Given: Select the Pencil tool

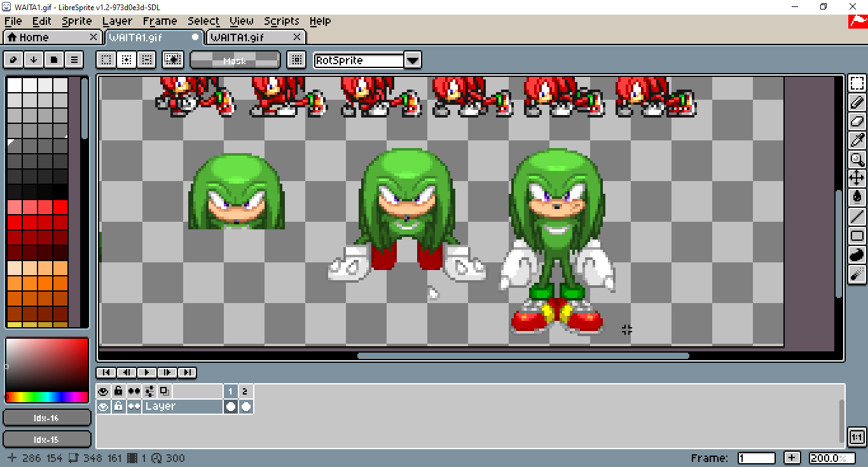Looking at the screenshot, I should pos(857,102).
